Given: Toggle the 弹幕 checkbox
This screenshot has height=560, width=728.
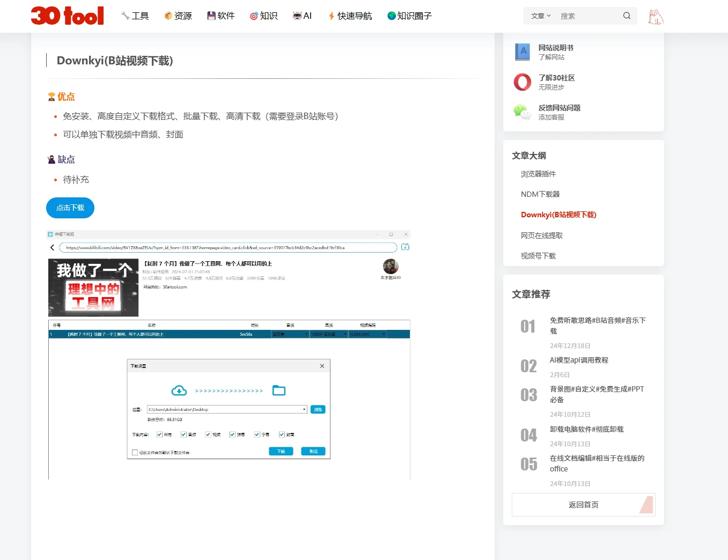Looking at the screenshot, I should 232,434.
